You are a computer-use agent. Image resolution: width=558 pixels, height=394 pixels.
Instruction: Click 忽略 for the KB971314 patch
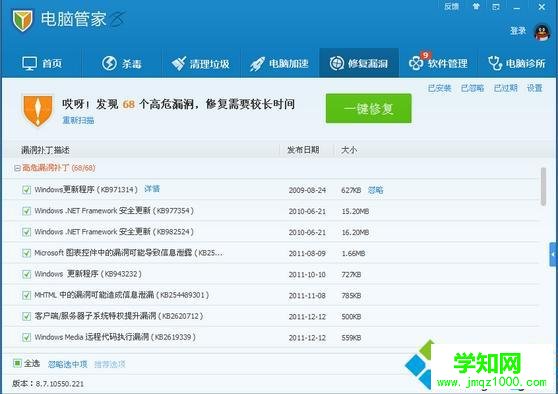(x=375, y=190)
